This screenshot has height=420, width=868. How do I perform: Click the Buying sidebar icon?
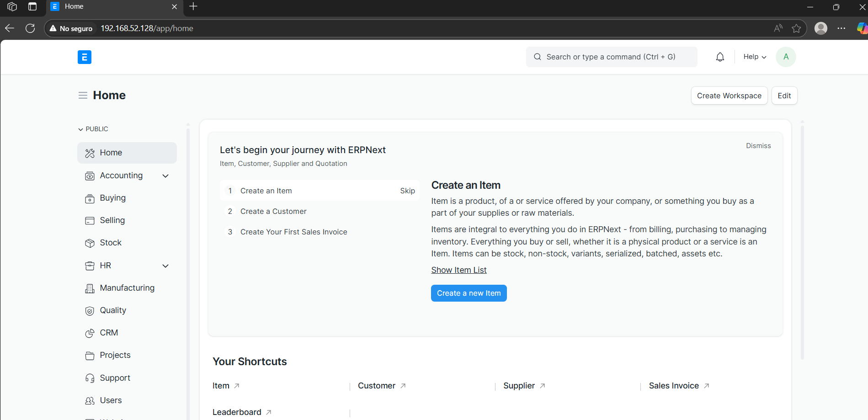point(90,198)
